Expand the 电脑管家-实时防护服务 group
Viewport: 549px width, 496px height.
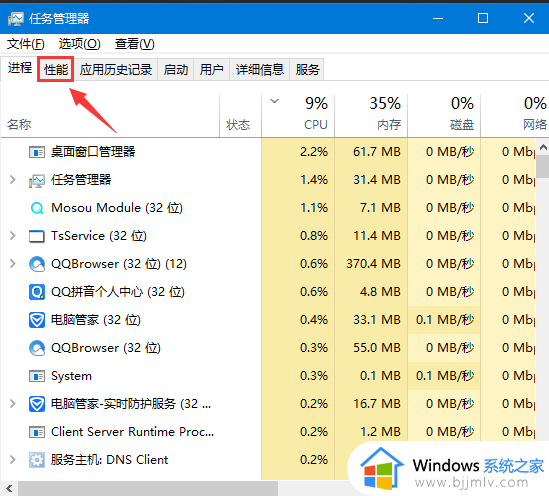13,404
